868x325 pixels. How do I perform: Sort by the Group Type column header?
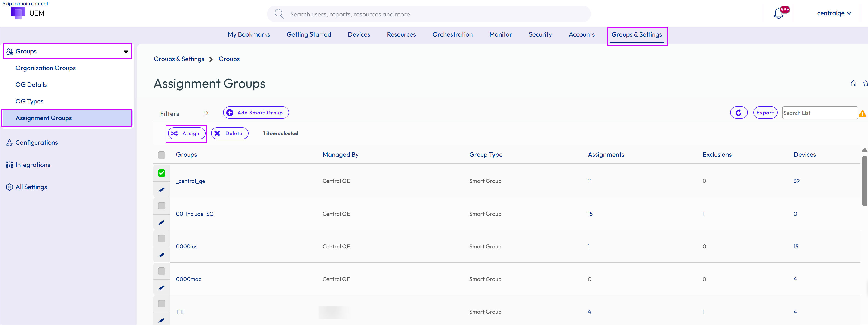486,155
